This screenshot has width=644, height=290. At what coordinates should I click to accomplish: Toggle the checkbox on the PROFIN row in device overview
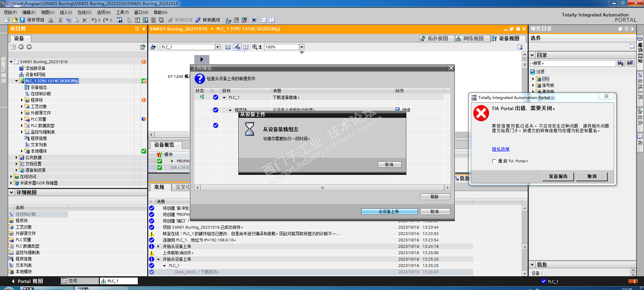160,161
